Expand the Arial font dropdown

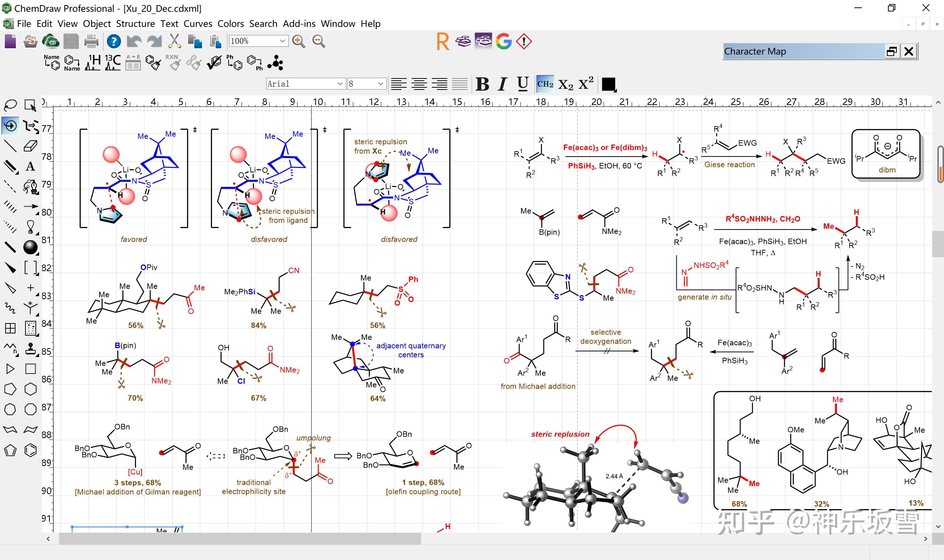tap(340, 84)
